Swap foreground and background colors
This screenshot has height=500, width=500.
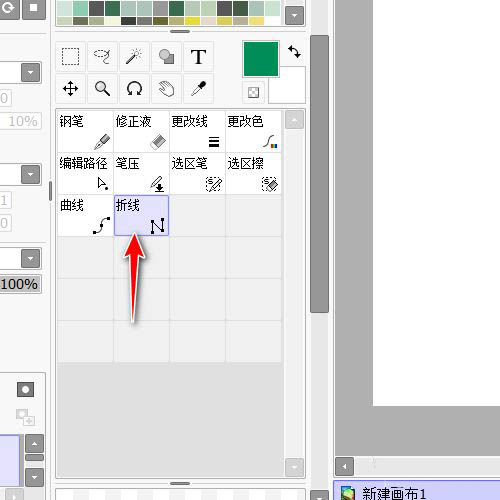tap(294, 52)
